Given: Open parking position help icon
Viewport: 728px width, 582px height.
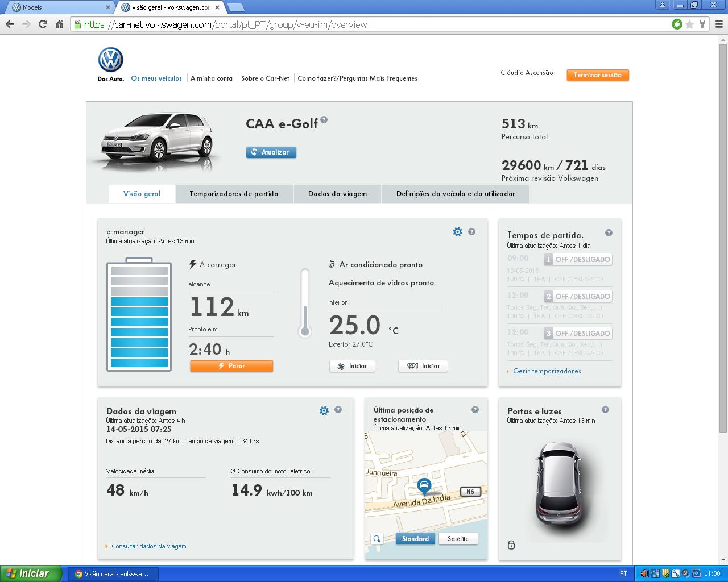Looking at the screenshot, I should tap(475, 410).
